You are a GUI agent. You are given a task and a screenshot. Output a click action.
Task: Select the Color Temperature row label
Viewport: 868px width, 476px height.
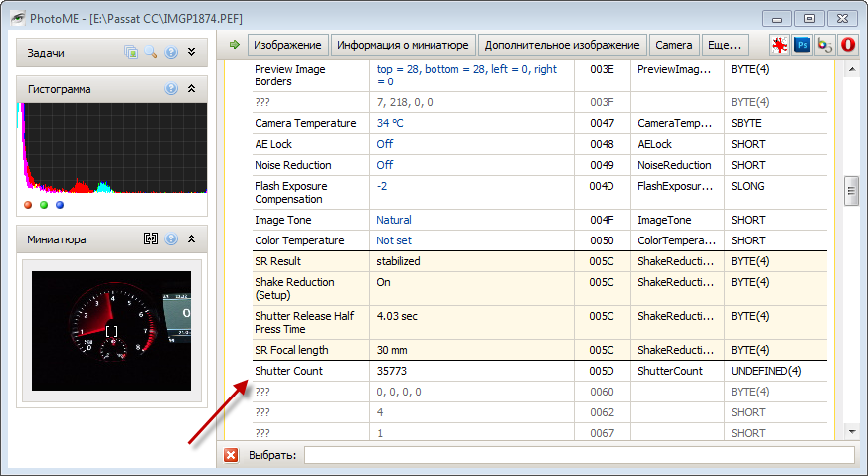299,240
